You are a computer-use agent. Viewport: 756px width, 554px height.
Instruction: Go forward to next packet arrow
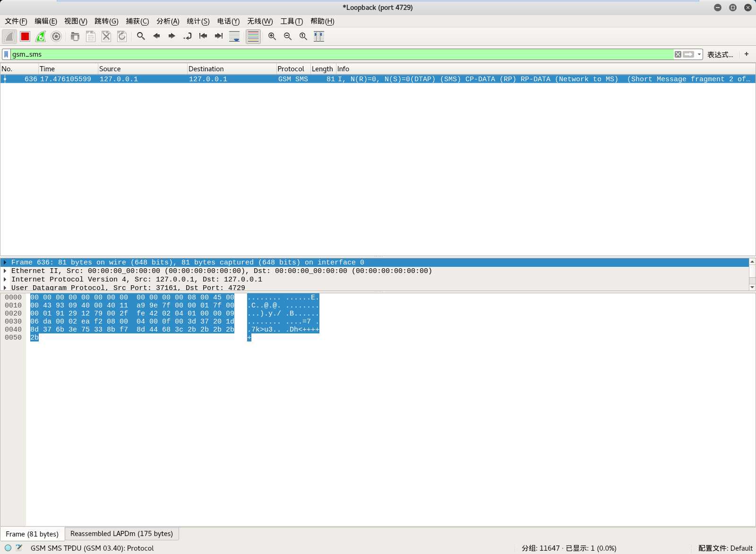(172, 36)
